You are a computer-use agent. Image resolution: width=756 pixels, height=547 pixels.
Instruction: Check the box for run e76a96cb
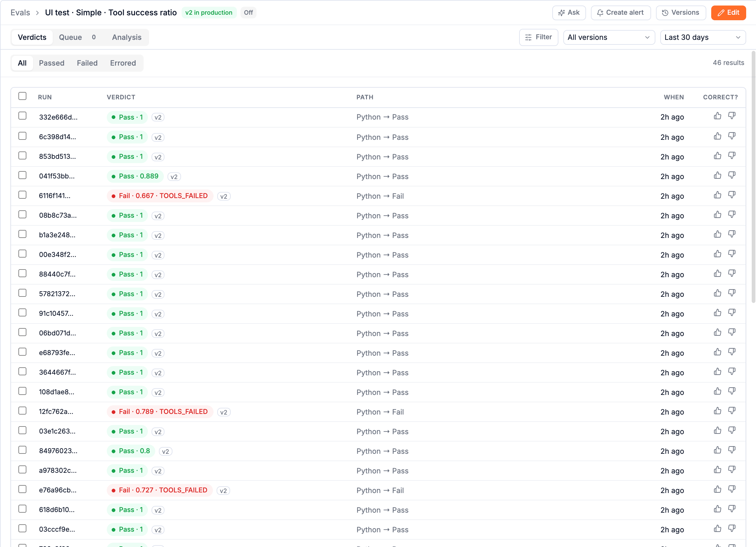(22, 489)
